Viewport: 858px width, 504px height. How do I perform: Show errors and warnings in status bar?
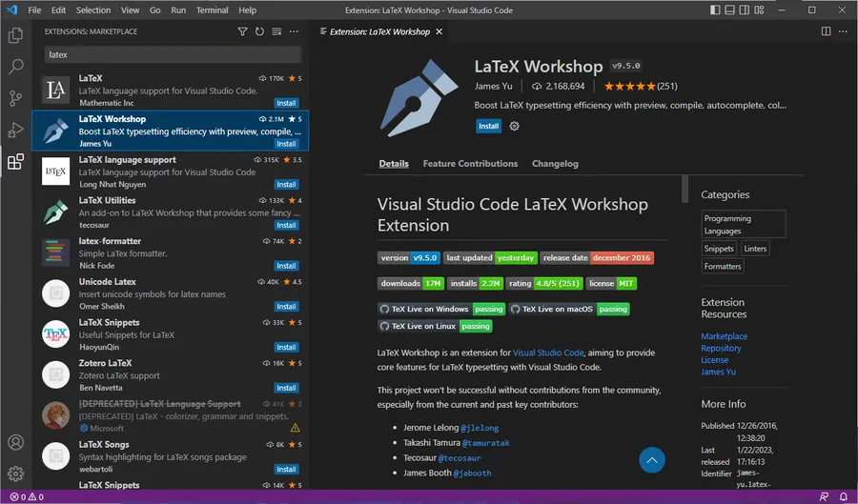pyautogui.click(x=27, y=497)
